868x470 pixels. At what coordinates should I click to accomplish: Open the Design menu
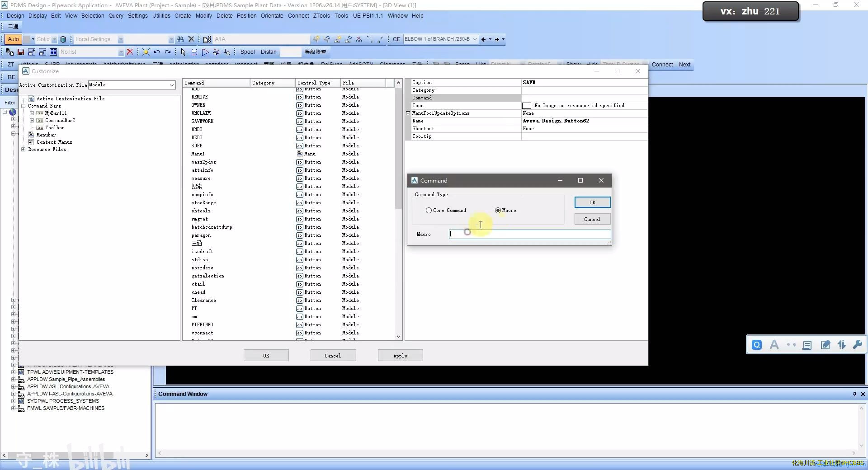[15, 16]
